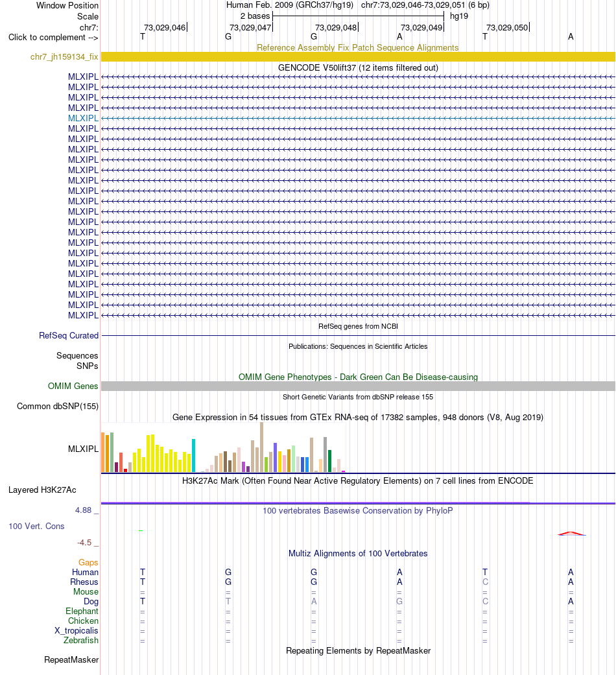Click the Scale track label

(88, 16)
